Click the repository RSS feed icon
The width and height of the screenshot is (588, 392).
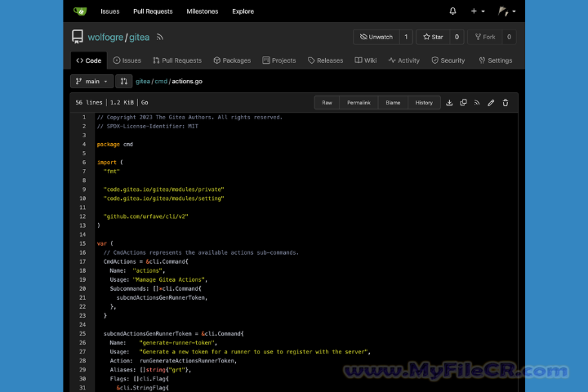[x=160, y=37]
